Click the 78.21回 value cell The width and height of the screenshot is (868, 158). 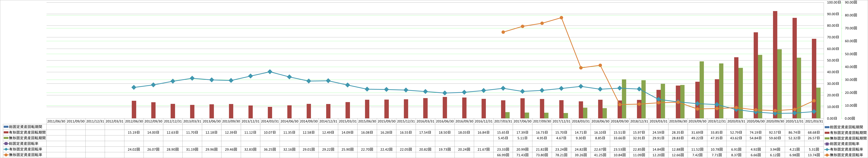[x=561, y=155]
